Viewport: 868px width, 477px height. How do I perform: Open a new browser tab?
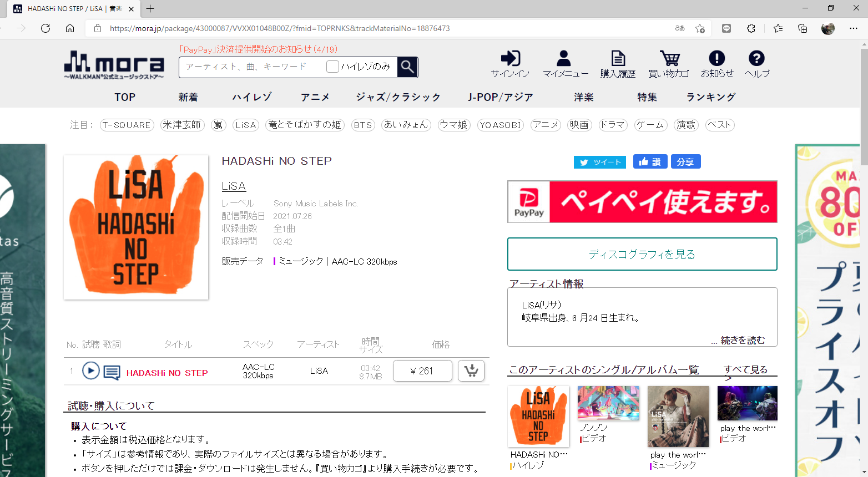pyautogui.click(x=150, y=8)
